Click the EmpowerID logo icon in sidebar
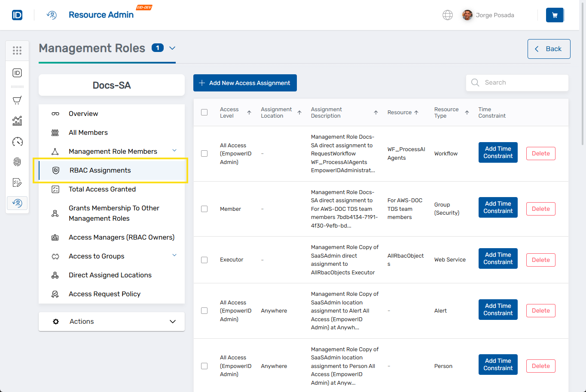The width and height of the screenshot is (586, 392). [x=17, y=73]
